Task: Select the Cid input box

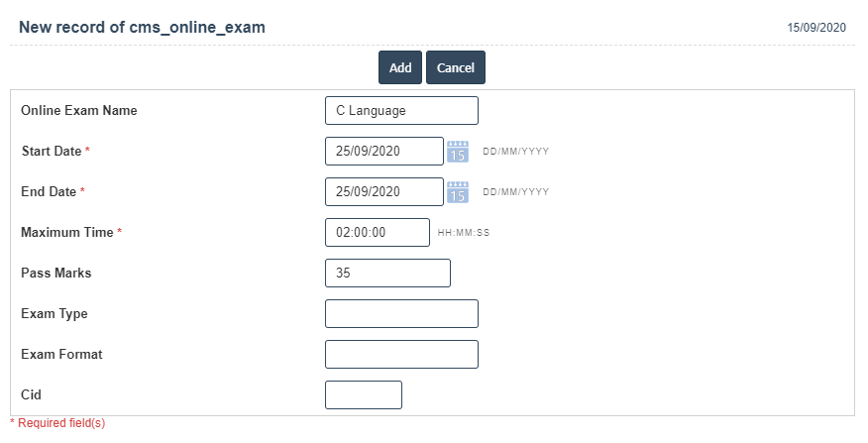Action: click(x=363, y=394)
